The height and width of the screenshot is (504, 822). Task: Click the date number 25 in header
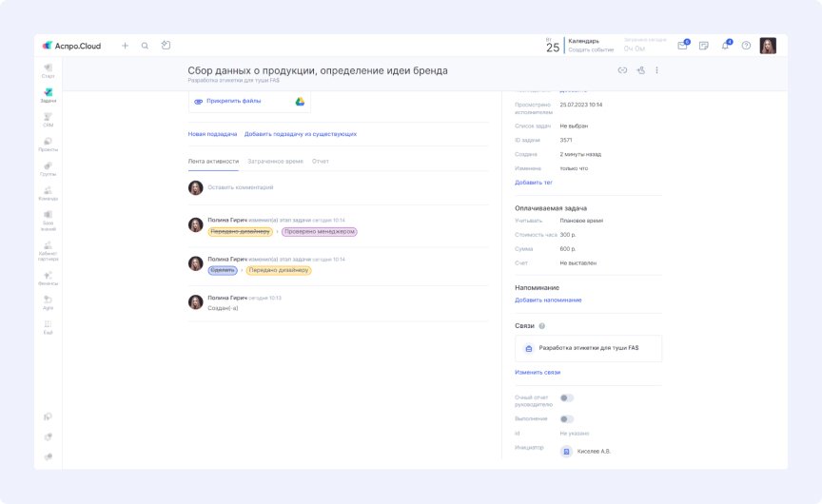click(553, 48)
